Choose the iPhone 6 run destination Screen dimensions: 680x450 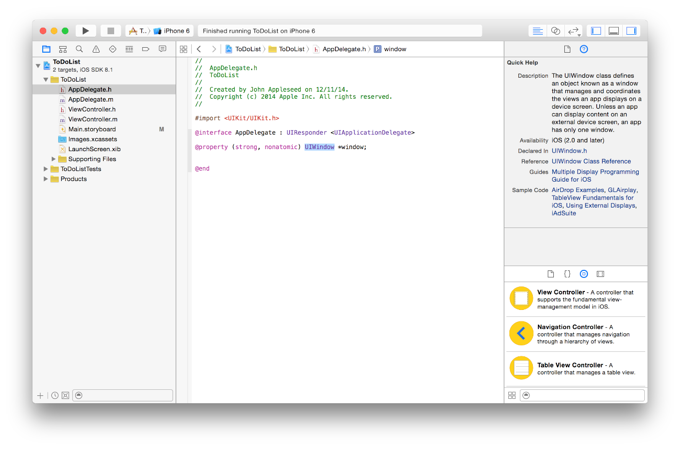tap(172, 31)
